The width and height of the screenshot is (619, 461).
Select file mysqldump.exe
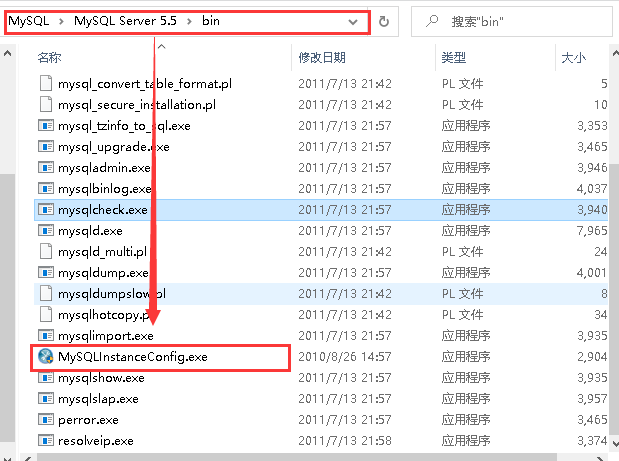[103, 273]
